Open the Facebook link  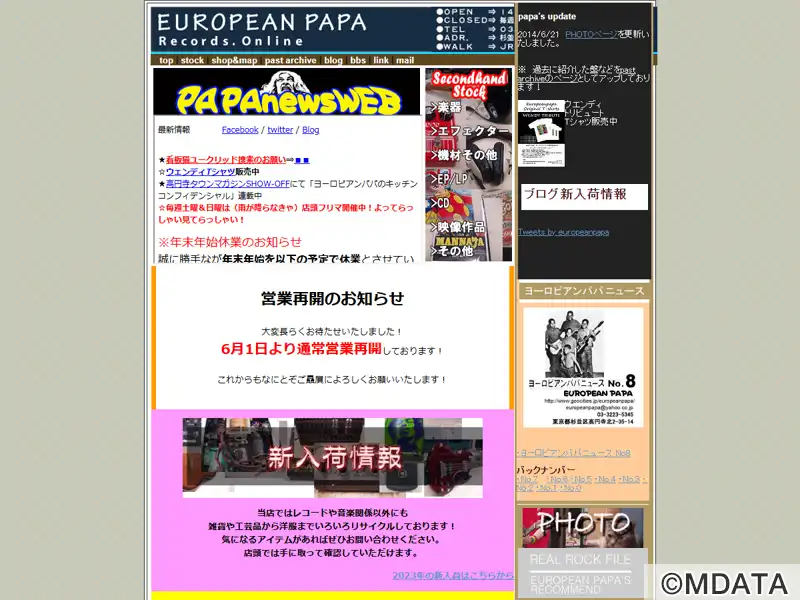[x=240, y=130]
